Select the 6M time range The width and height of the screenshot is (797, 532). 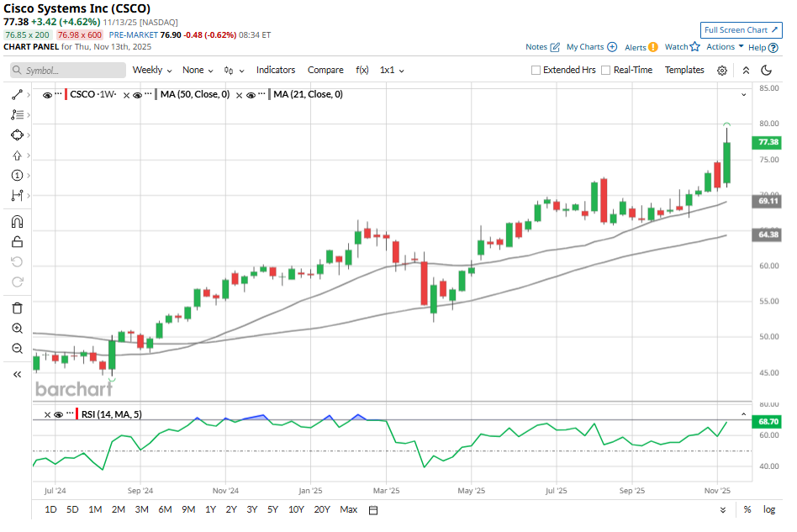165,509
